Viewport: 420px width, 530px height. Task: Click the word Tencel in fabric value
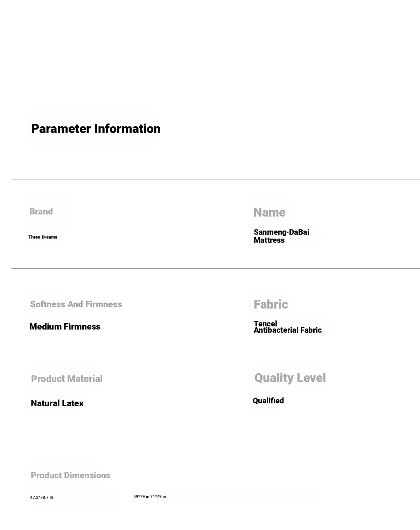(x=265, y=324)
